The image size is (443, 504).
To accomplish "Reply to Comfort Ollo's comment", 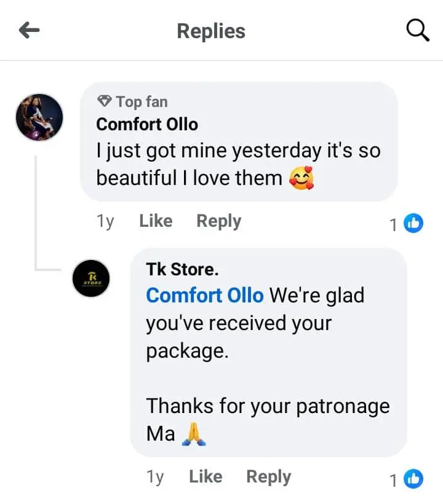I will click(x=218, y=221).
